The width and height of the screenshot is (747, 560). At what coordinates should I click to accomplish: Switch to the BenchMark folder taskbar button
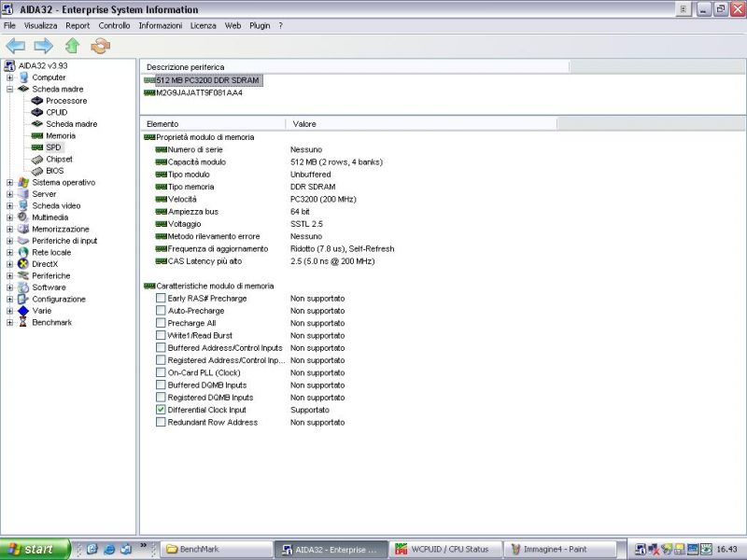(x=217, y=549)
